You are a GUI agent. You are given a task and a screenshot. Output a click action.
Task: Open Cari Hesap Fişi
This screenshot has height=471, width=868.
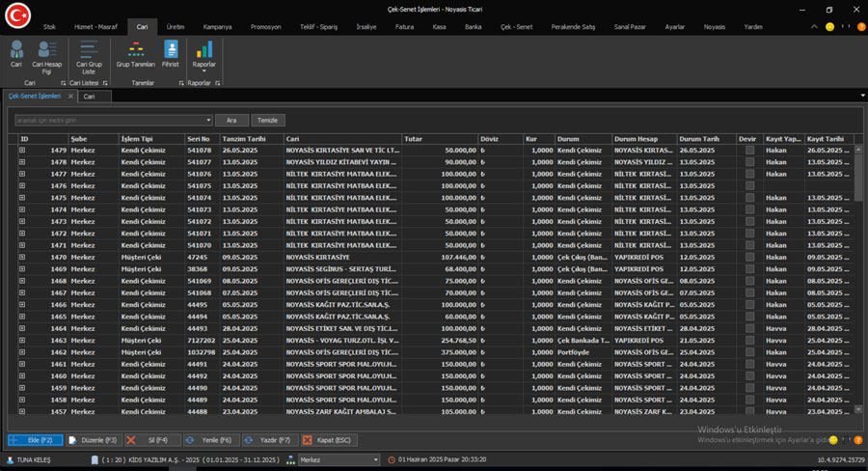click(x=47, y=57)
